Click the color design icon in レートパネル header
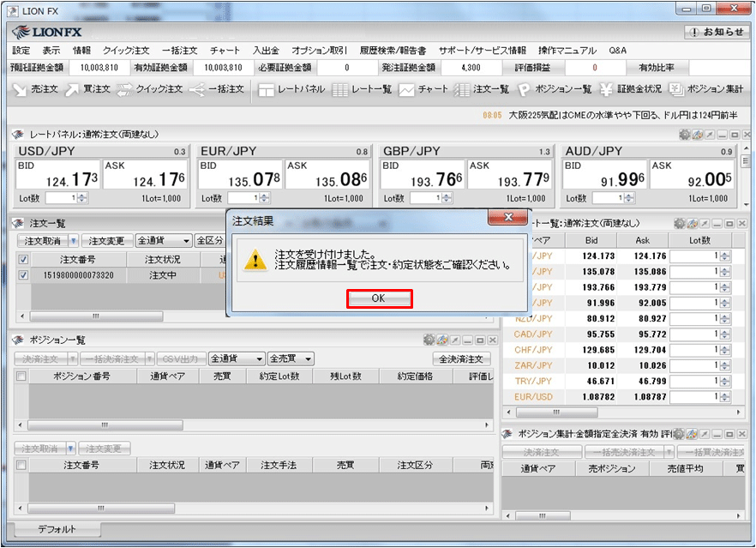This screenshot has width=756, height=548. coord(697,135)
